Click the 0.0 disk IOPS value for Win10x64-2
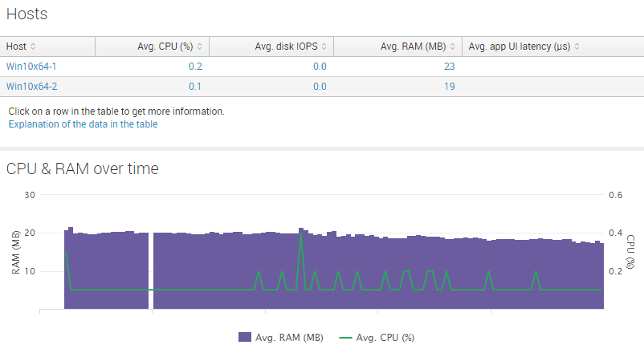Image resolution: width=644 pixels, height=357 pixels. coord(320,87)
